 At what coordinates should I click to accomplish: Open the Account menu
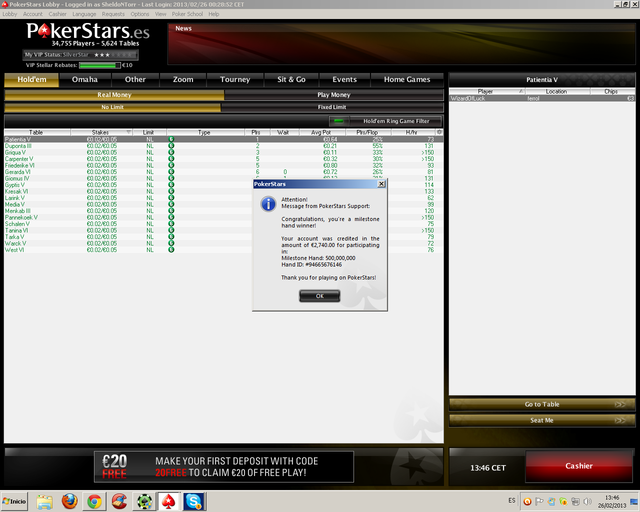click(33, 14)
